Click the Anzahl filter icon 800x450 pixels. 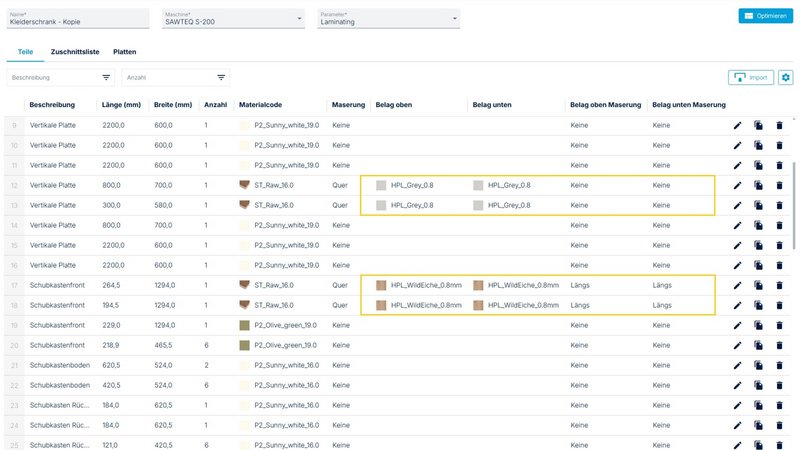[x=221, y=77]
